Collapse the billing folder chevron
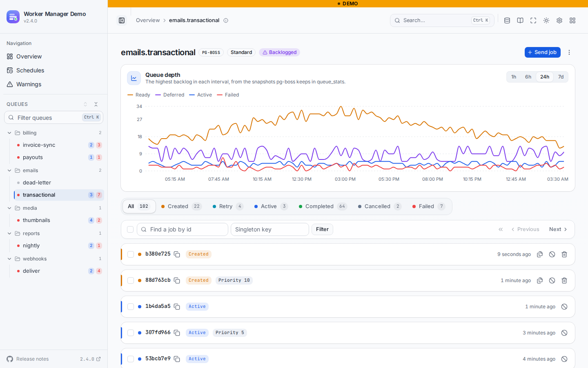 9,133
